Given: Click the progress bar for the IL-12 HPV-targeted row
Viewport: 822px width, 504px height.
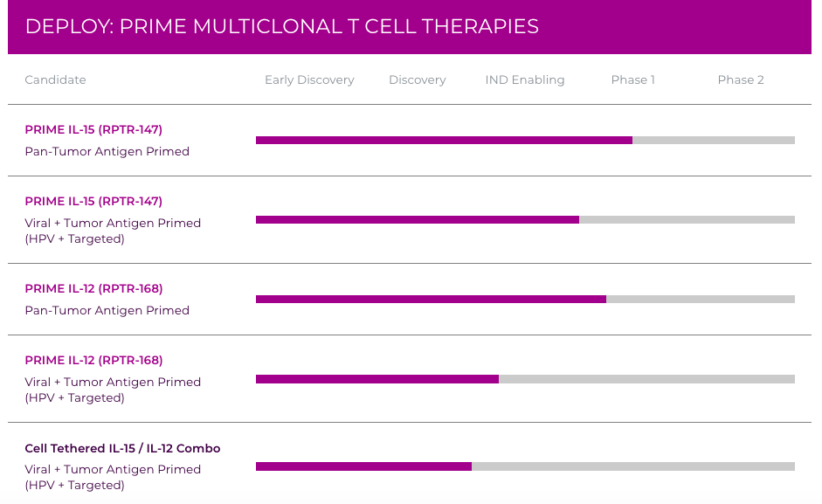Looking at the screenshot, I should tap(377, 379).
